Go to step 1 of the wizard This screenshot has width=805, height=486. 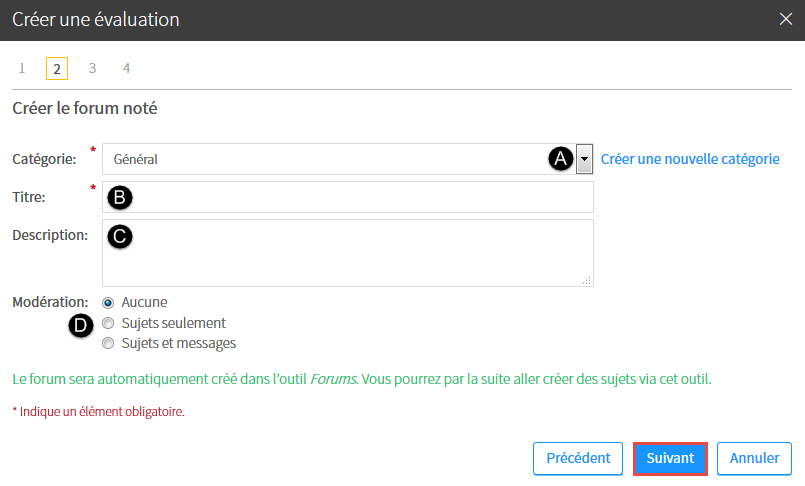22,68
